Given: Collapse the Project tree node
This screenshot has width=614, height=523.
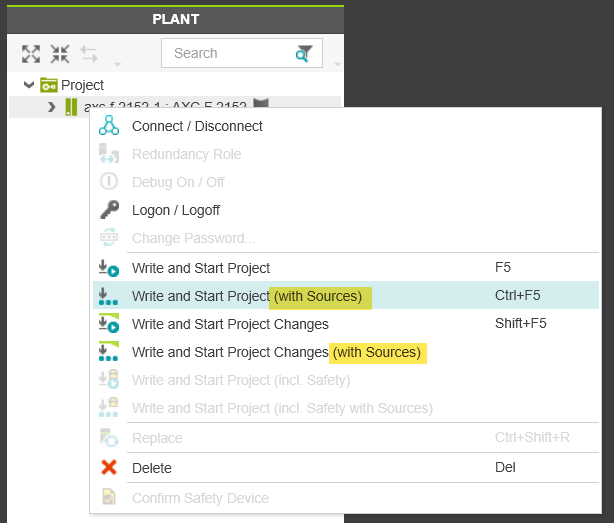Looking at the screenshot, I should click(x=29, y=85).
